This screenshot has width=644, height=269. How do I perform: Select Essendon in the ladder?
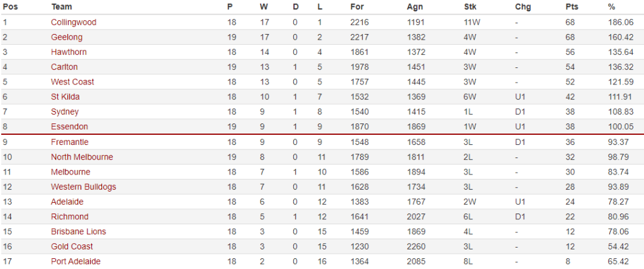click(69, 127)
